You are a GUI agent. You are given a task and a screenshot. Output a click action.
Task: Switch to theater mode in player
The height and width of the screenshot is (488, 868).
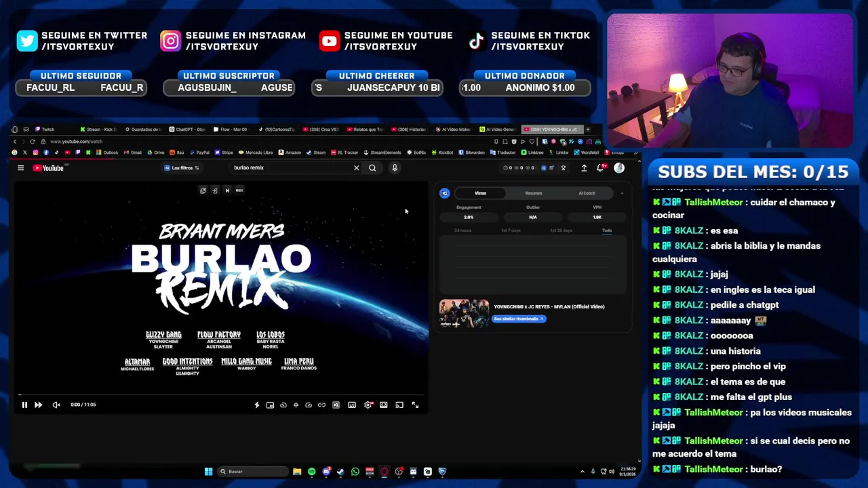tap(384, 405)
